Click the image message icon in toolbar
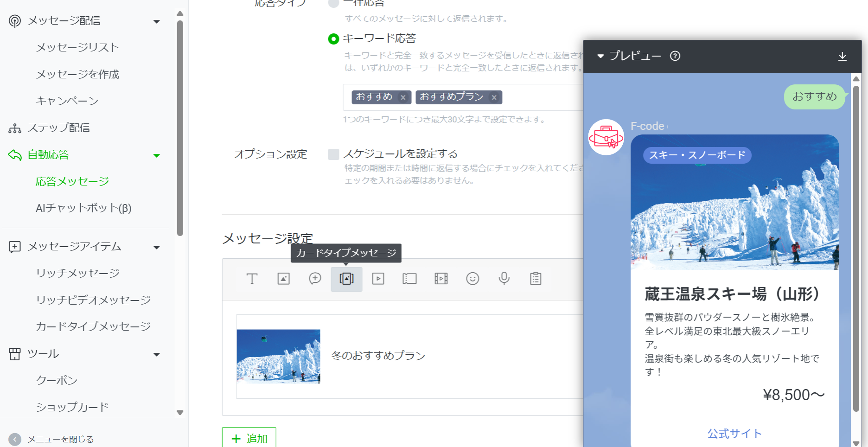Viewport: 868px width, 447px height. 283,279
